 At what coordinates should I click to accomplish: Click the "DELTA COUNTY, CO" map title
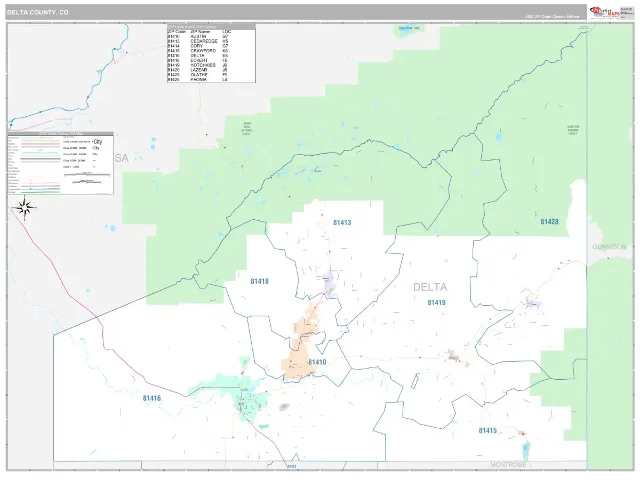pos(38,13)
